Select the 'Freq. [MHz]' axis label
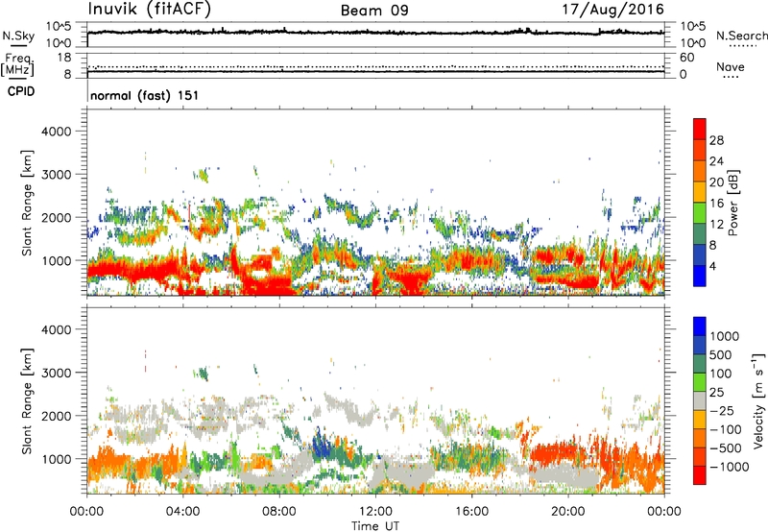 point(19,65)
